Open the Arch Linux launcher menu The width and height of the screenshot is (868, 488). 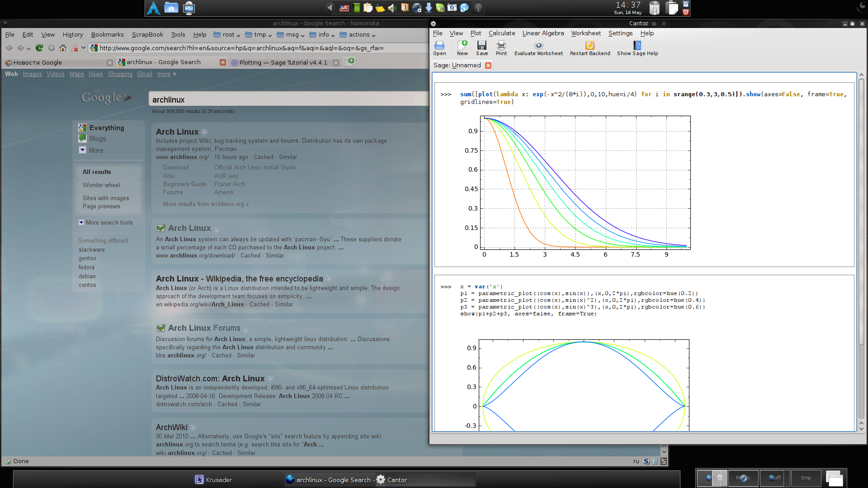(x=154, y=8)
